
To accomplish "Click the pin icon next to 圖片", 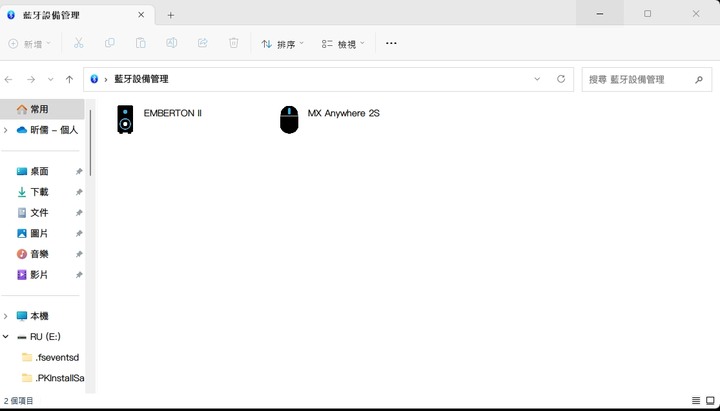I will click(x=79, y=233).
